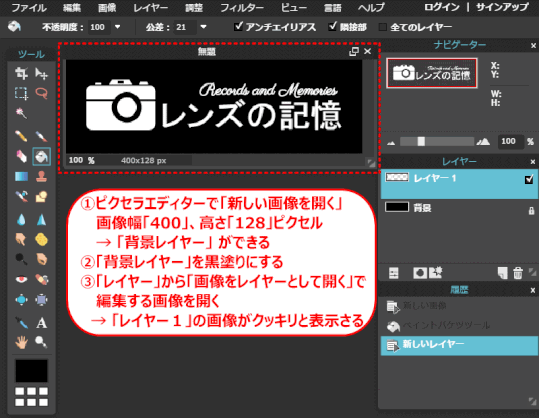Select the Red Eye reduction tool
The image size is (539, 418).
[x=21, y=279]
